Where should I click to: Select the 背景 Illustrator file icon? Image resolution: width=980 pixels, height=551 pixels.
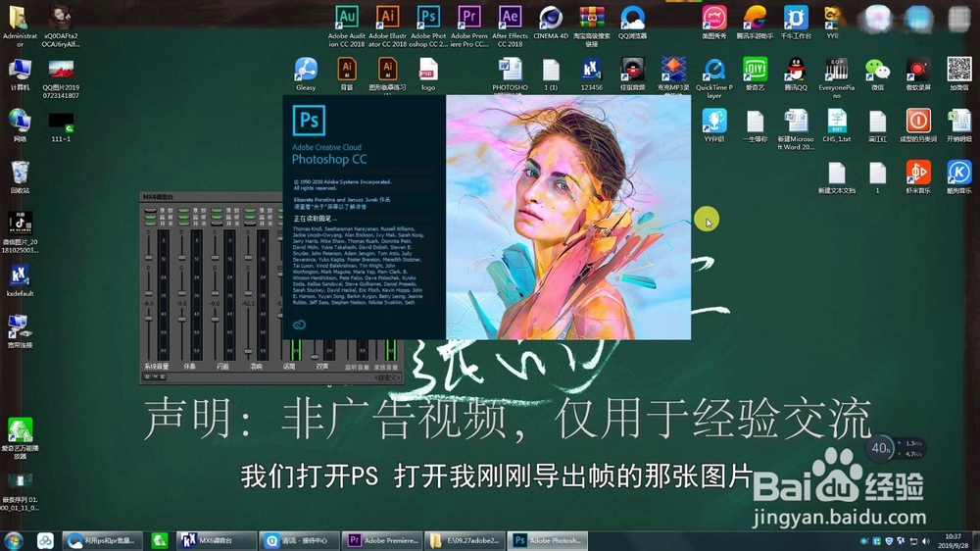coord(346,74)
